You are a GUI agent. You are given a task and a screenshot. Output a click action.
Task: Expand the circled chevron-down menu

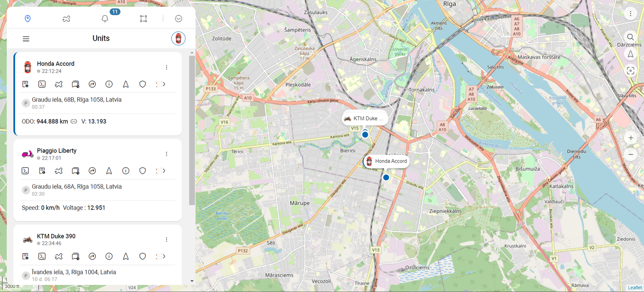179,19
